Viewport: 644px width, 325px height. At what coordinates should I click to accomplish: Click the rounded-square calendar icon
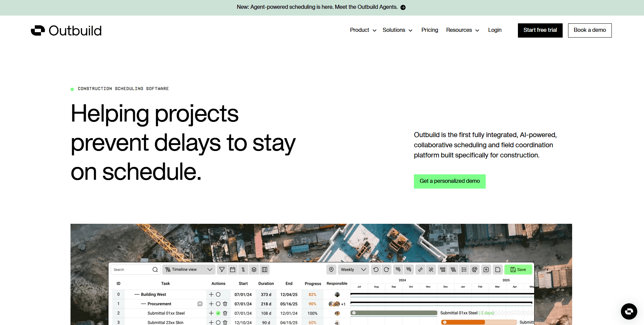(x=486, y=269)
